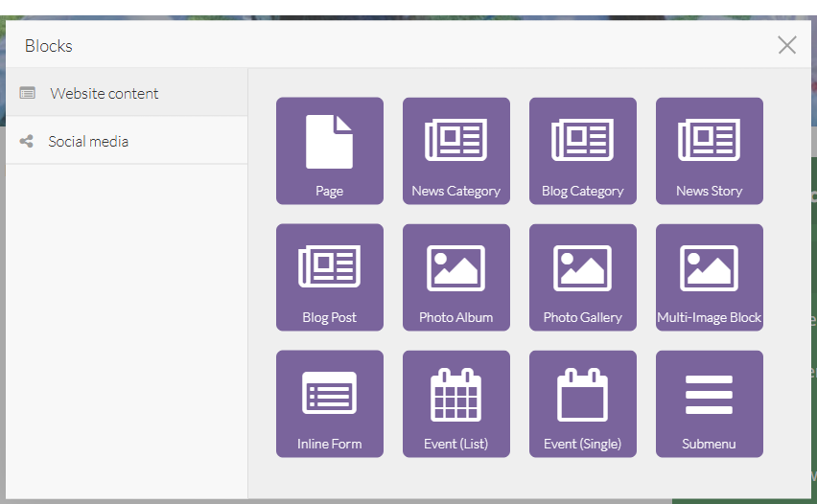Choose the Photo Gallery block

click(x=582, y=277)
